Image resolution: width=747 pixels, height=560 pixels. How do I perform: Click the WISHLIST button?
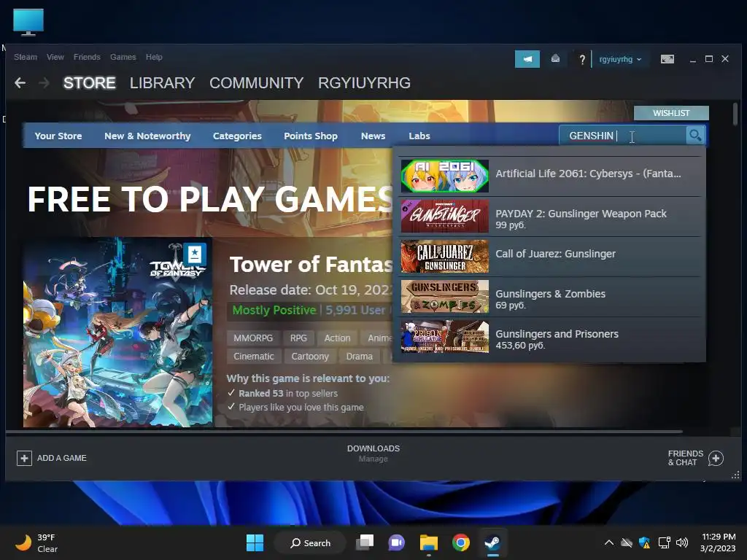671,113
